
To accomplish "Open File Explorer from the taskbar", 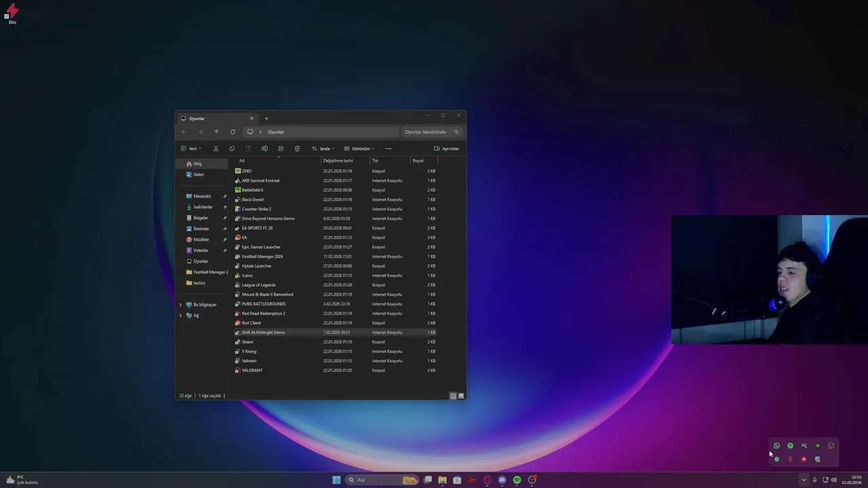I will click(442, 480).
